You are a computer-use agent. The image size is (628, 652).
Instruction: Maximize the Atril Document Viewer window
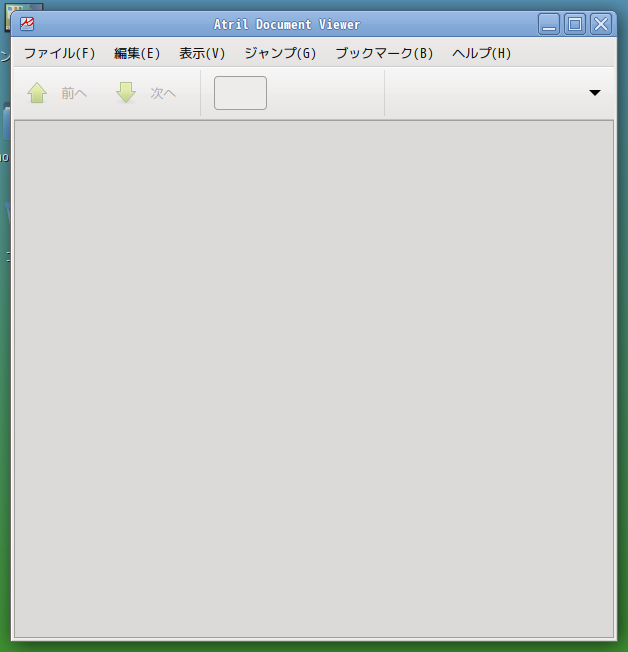coord(575,24)
